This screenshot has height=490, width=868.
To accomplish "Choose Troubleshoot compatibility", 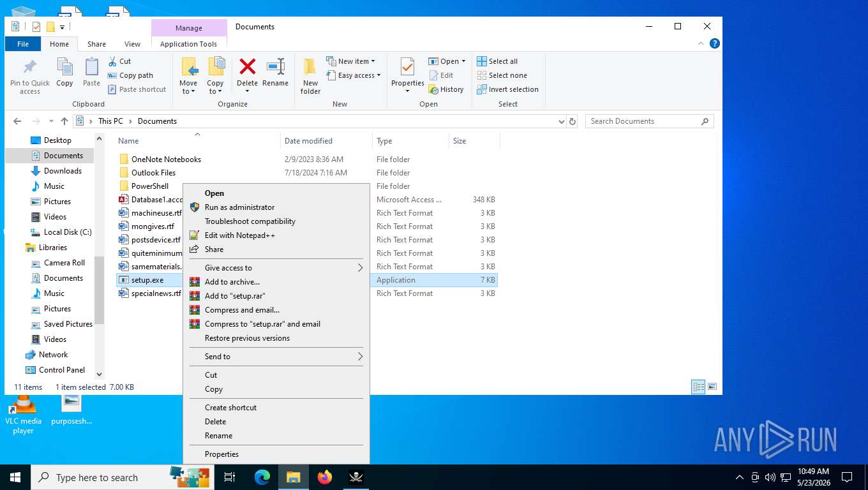I will point(276,221).
